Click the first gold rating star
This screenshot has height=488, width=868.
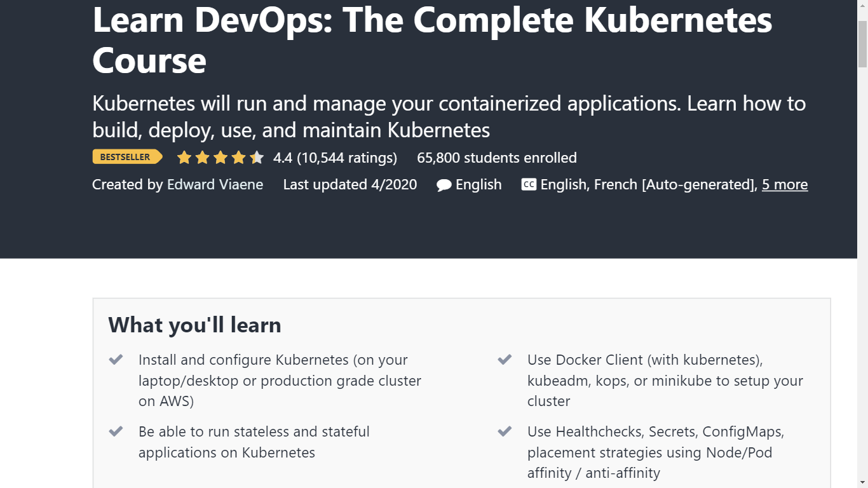[184, 158]
